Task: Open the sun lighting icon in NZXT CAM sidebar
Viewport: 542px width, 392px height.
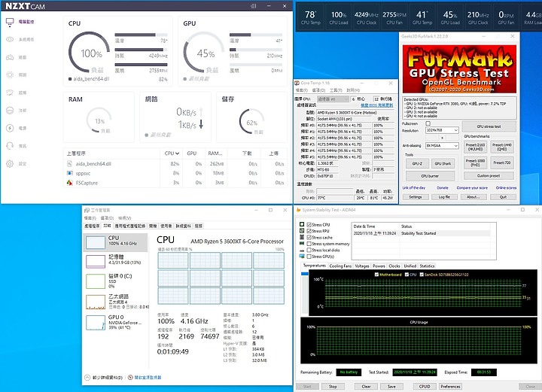Action: 10,75
